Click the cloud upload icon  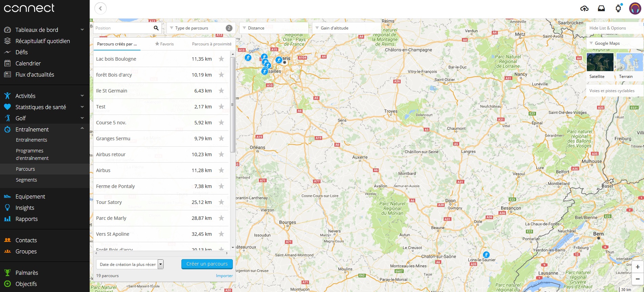click(584, 8)
